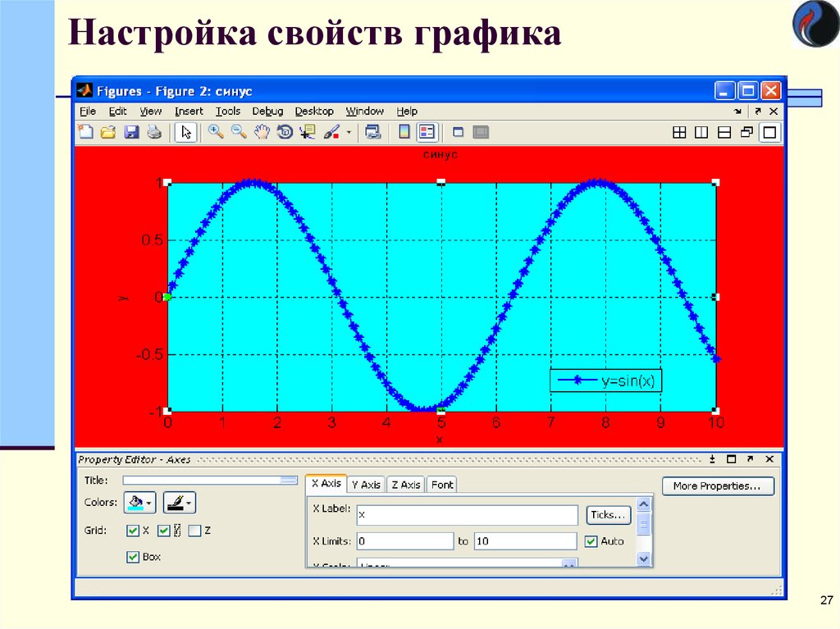This screenshot has width=840, height=629.
Task: Click the X Limits lower bound field
Action: click(405, 541)
